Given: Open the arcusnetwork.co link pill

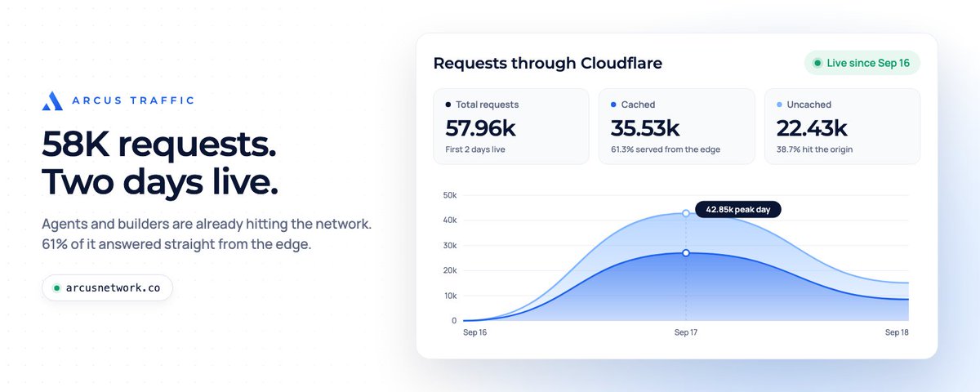Looking at the screenshot, I should (107, 288).
